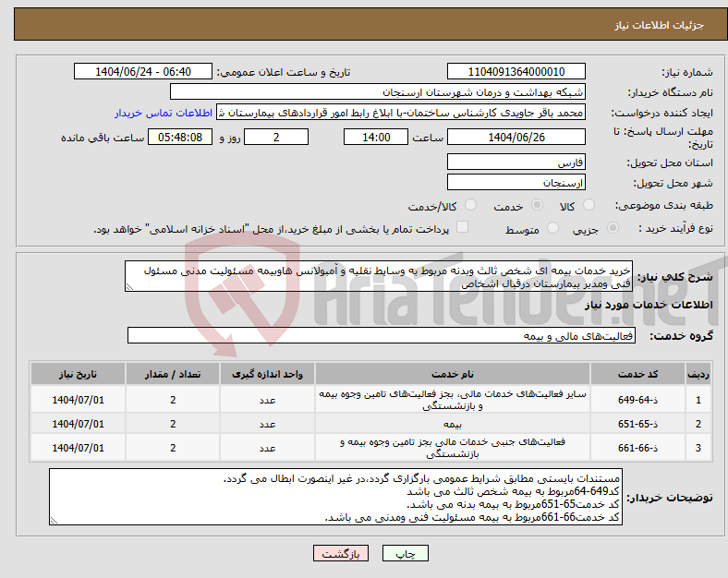Click buyer notes text area
This screenshot has width=728, height=578.
[x=335, y=497]
